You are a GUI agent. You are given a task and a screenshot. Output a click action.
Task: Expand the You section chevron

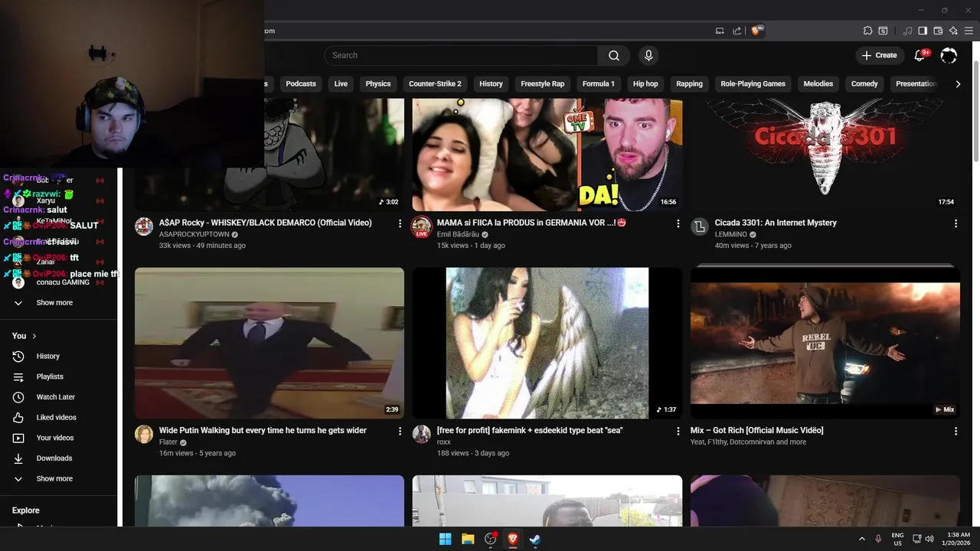pos(34,336)
